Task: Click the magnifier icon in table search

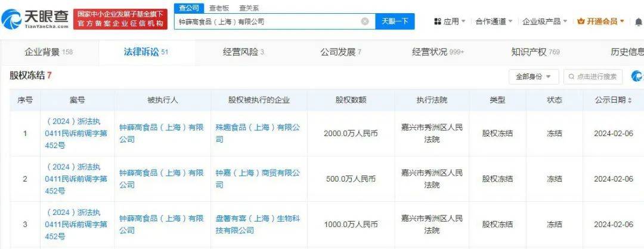Action: tap(571, 76)
